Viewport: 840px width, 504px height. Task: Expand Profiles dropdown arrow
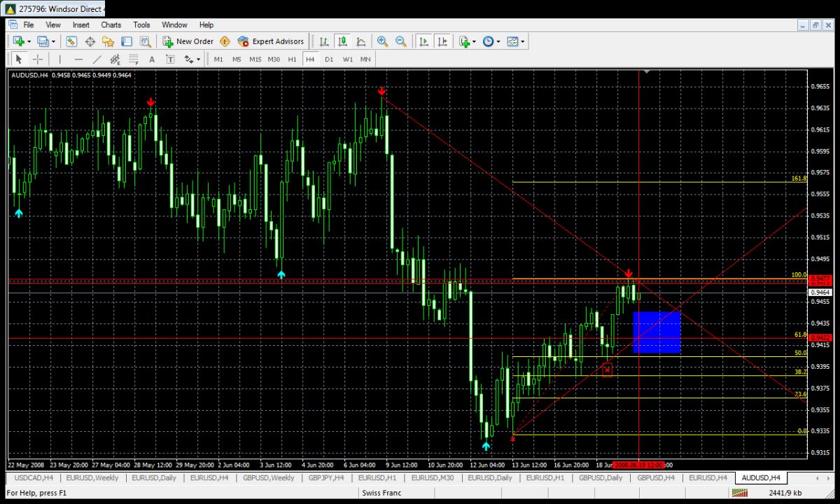click(x=52, y=41)
